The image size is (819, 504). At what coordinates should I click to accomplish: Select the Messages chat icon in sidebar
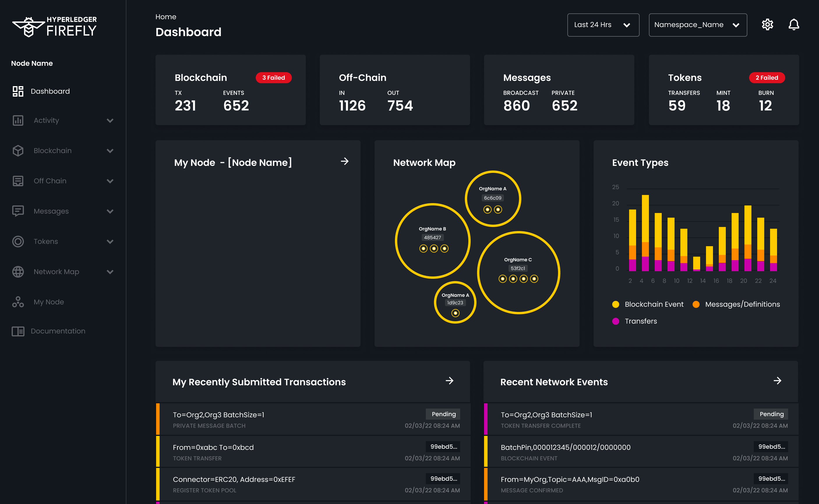[18, 211]
